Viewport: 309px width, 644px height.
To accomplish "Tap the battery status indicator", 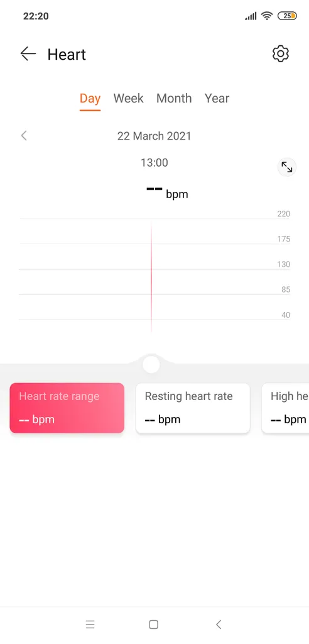I will point(287,16).
